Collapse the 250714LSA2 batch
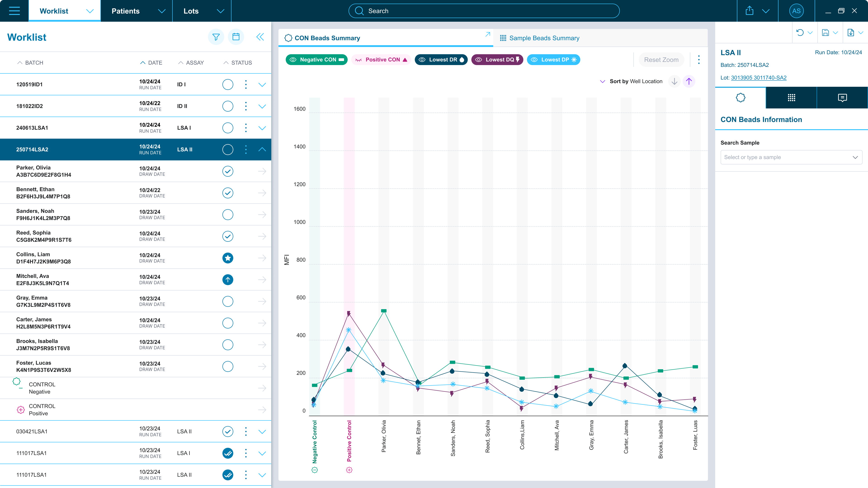This screenshot has width=868, height=488. pyautogui.click(x=262, y=150)
